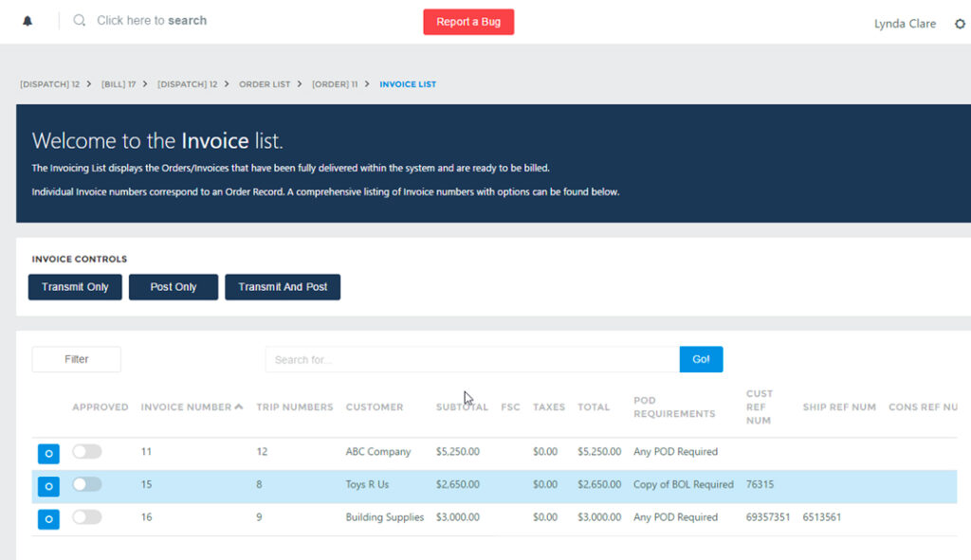Screen dimensions: 971x560
Task: Select the Transmit Only invoice control
Action: [74, 286]
